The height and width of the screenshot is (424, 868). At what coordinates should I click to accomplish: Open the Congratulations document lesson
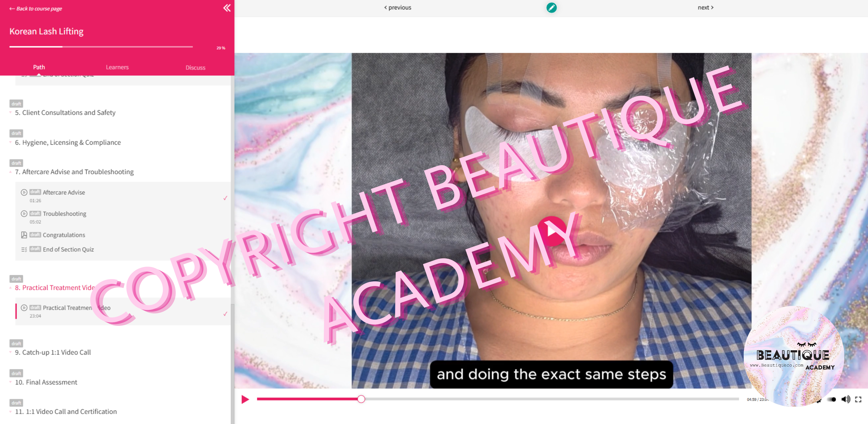[x=64, y=235]
